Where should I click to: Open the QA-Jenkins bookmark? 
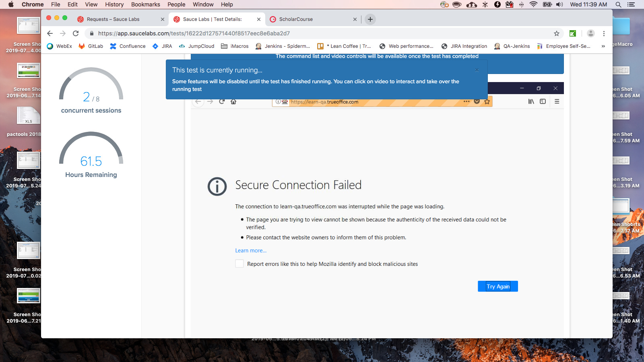pyautogui.click(x=512, y=46)
